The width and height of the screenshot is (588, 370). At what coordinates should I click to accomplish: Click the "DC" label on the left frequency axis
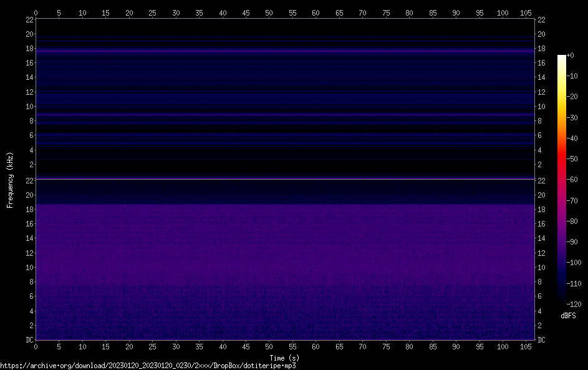tap(29, 340)
